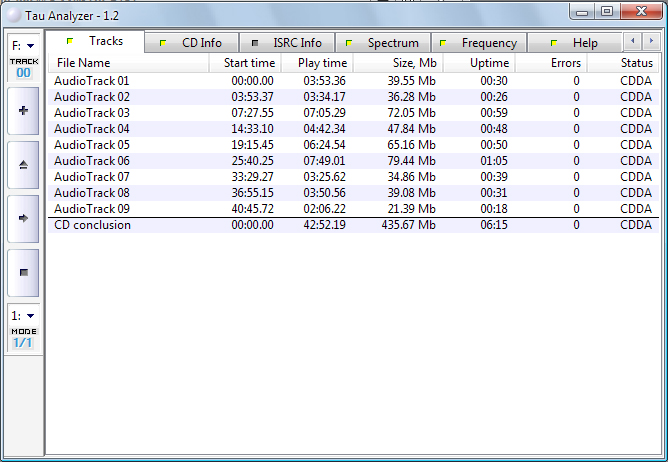
Task: Click the plus button in the sidebar
Action: click(23, 110)
